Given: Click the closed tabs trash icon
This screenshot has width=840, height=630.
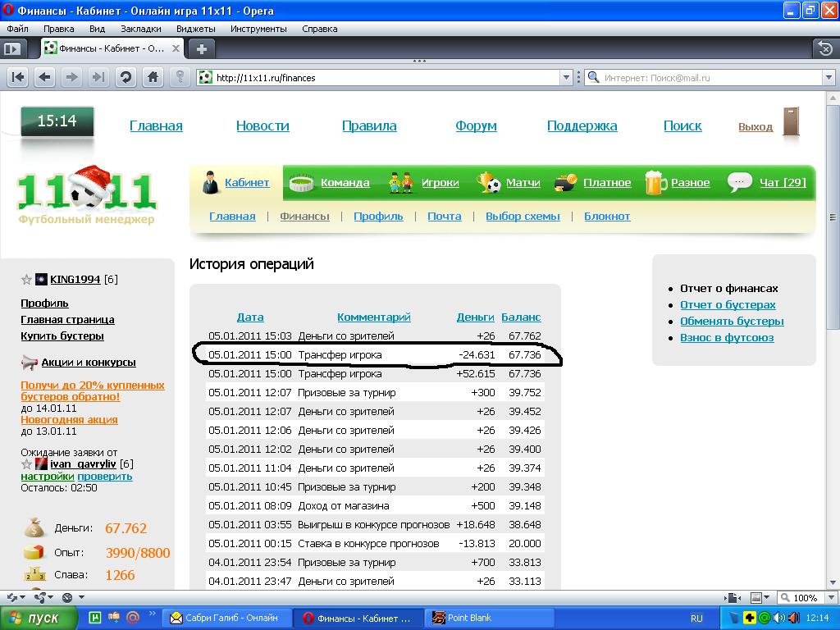Looking at the screenshot, I should coord(824,48).
